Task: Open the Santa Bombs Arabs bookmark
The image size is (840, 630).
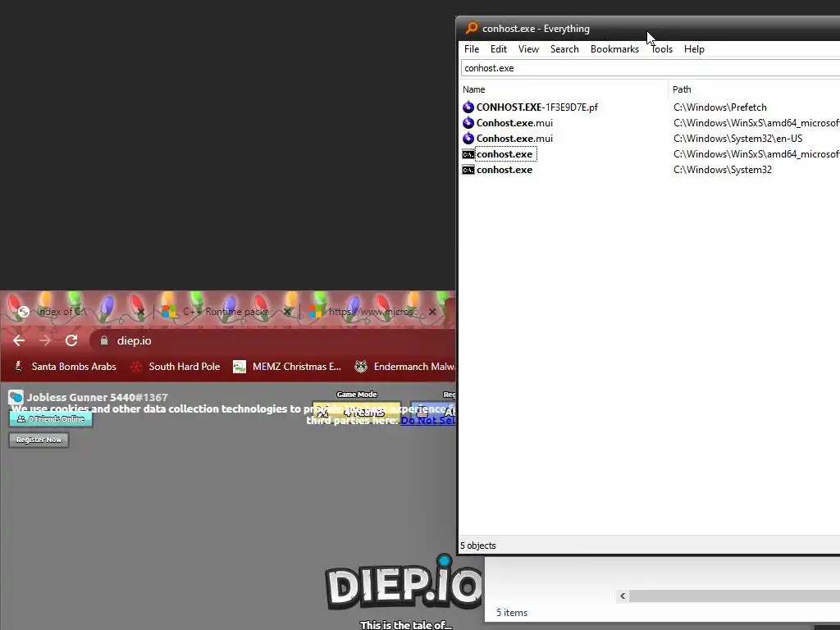Action: click(x=66, y=367)
